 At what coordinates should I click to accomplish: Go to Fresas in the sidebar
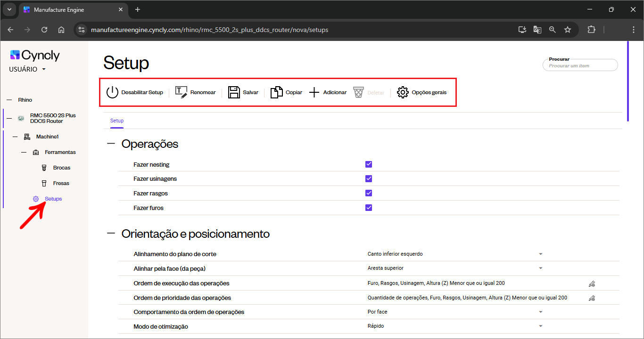coord(61,183)
